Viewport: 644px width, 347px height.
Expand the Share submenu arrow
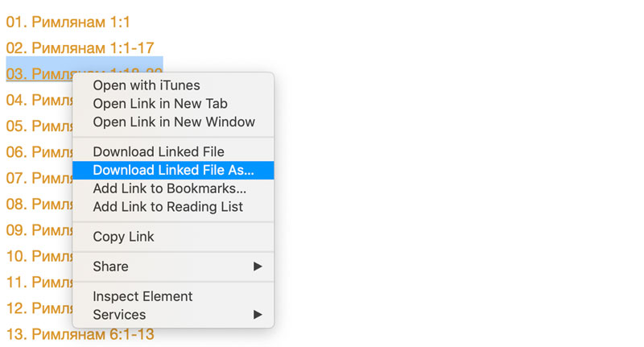[258, 266]
